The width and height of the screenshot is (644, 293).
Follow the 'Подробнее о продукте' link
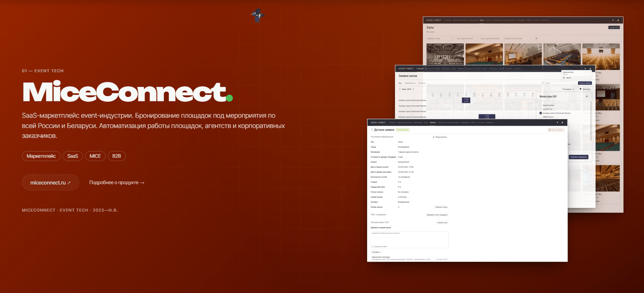[117, 182]
